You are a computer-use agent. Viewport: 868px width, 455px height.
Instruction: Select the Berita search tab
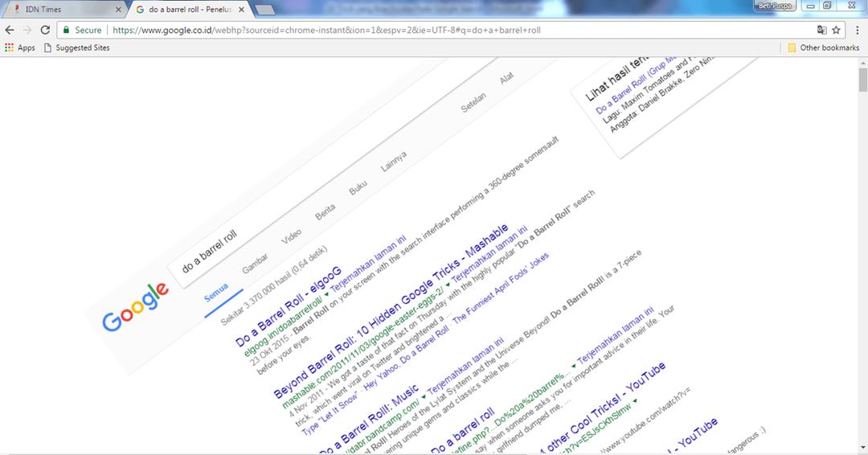(x=325, y=211)
